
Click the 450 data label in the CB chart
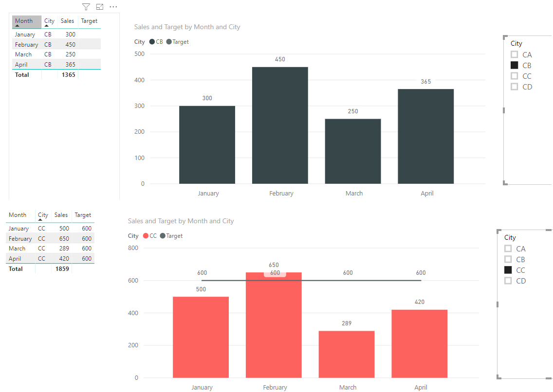280,59
